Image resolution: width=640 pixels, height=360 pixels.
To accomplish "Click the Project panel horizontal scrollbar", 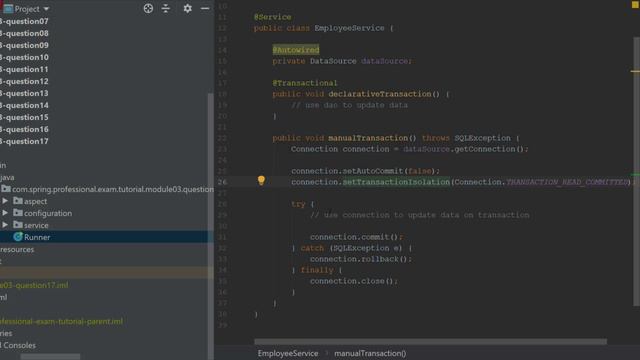I will click(x=50, y=357).
